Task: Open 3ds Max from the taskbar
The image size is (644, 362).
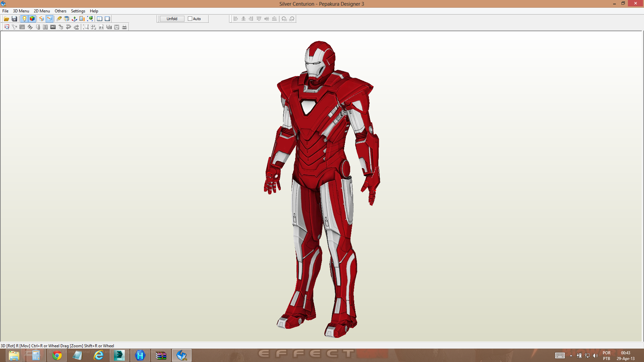Action: [x=119, y=355]
